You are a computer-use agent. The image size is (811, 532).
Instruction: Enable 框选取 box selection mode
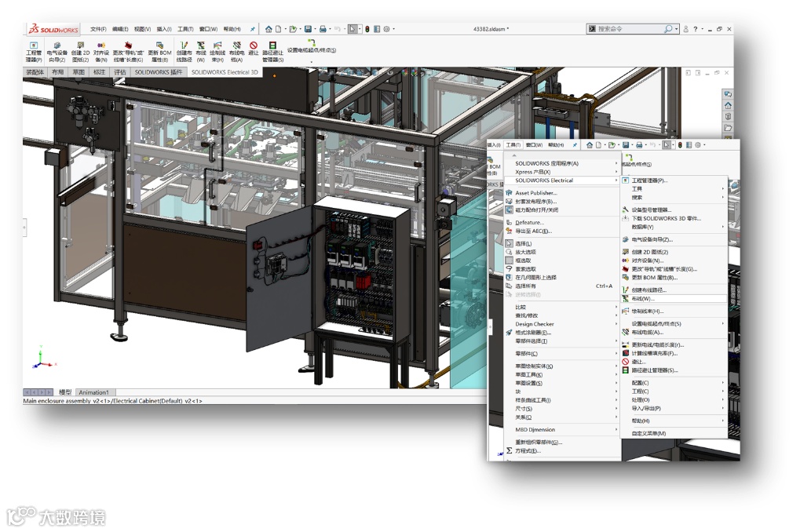tap(523, 261)
